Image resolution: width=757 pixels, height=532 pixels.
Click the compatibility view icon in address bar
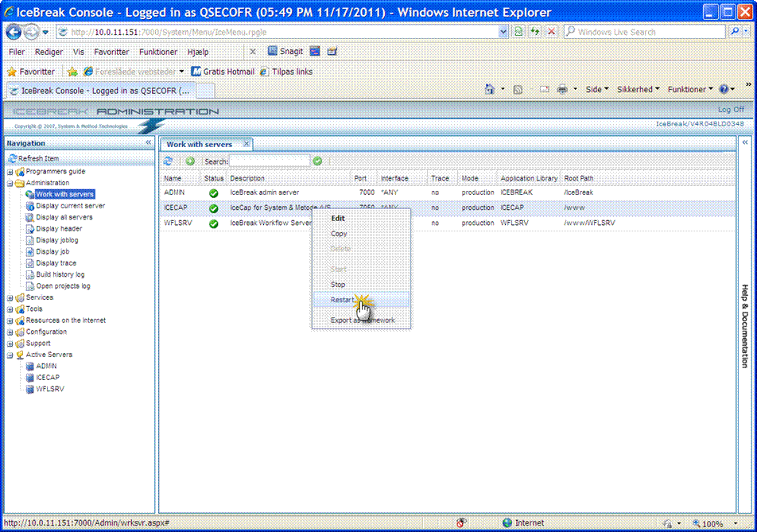tap(518, 32)
